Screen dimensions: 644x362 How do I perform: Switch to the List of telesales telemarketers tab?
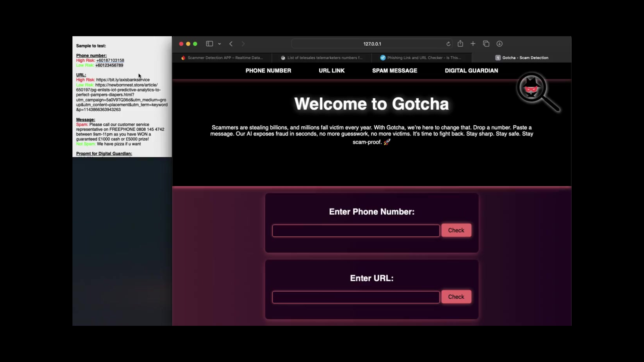click(322, 58)
